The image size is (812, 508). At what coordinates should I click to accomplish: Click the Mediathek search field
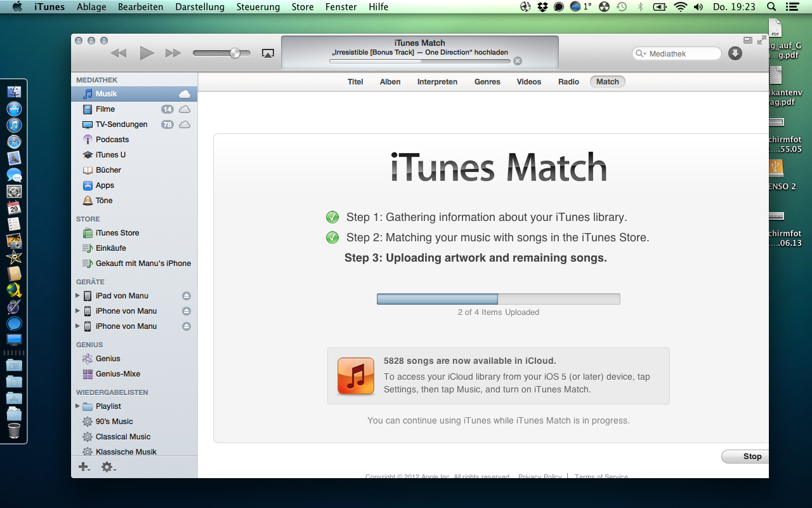677,54
